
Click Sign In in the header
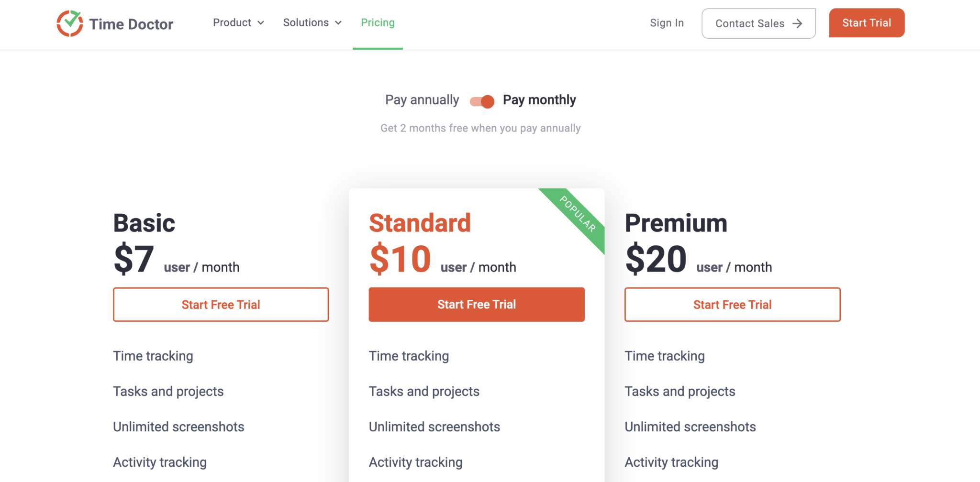[667, 23]
